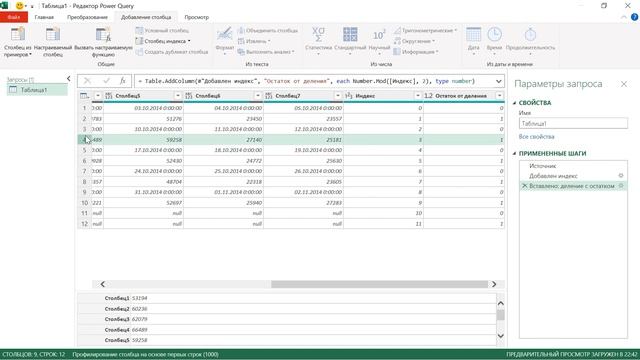Delete the Вставлено: деление с остатком step
This screenshot has height=360, width=640.
[x=524, y=186]
